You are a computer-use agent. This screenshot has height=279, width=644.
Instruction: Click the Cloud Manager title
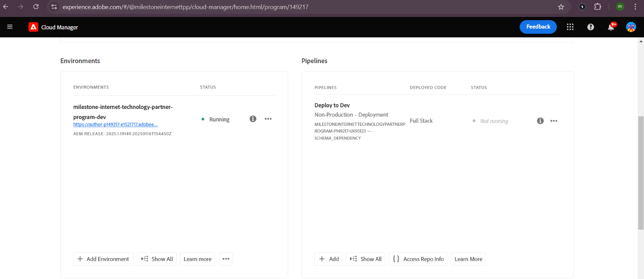[60, 27]
